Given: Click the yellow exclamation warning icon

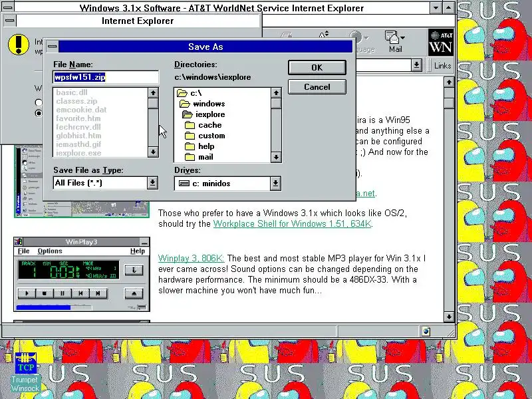Looking at the screenshot, I should (x=19, y=45).
